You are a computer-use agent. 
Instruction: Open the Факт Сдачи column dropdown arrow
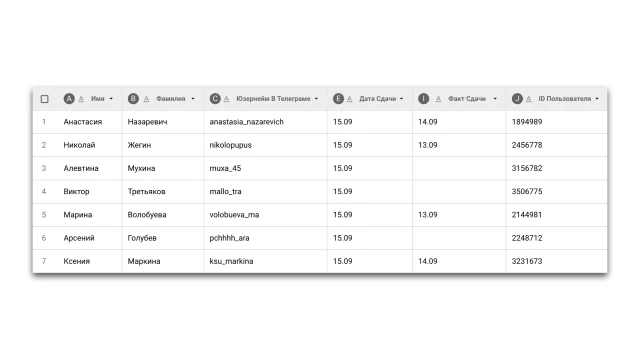point(495,99)
